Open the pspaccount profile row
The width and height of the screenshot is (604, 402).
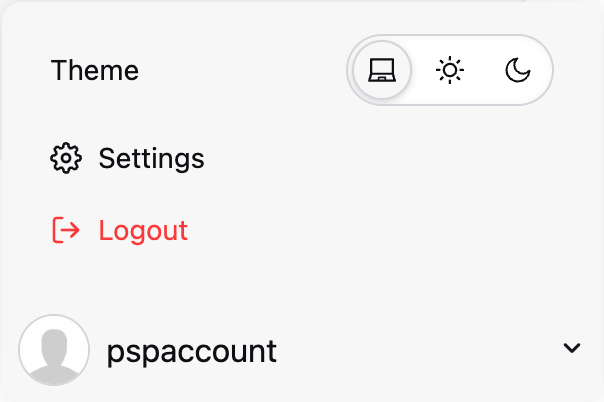[300, 350]
